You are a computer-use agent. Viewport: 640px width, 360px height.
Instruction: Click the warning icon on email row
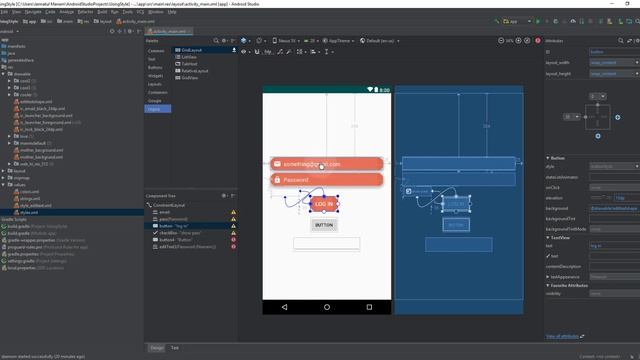(x=233, y=212)
